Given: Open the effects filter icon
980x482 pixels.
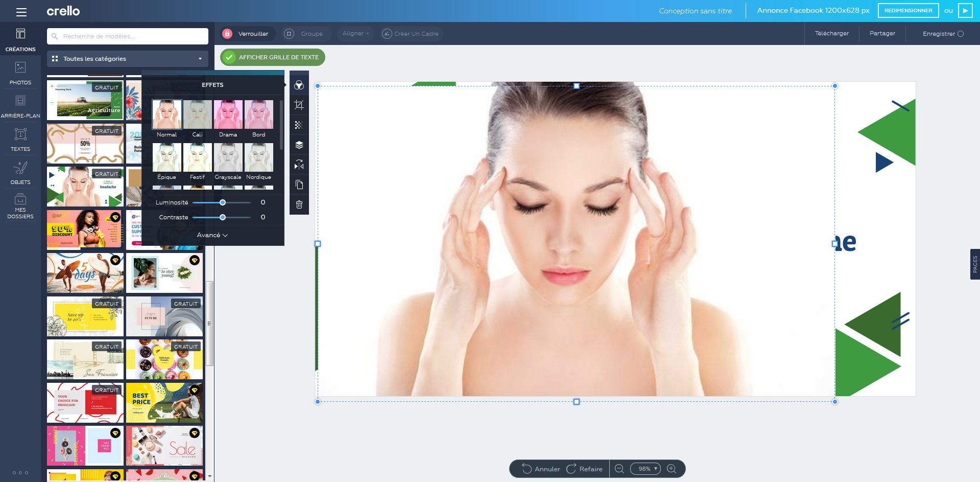Looking at the screenshot, I should (x=299, y=85).
